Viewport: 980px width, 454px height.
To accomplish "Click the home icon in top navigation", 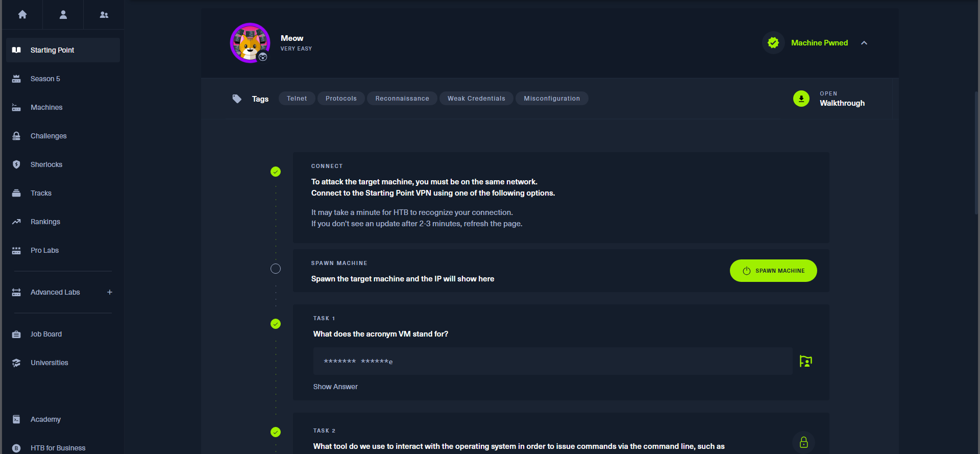I will (x=22, y=15).
